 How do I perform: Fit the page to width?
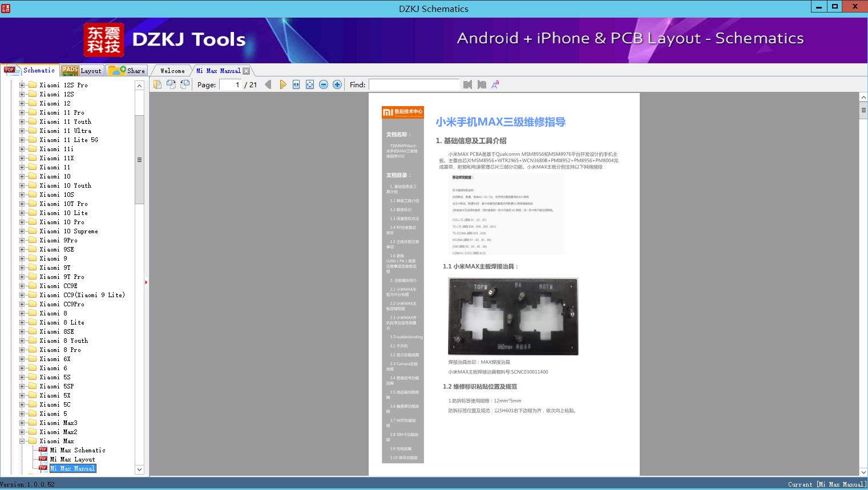point(296,84)
